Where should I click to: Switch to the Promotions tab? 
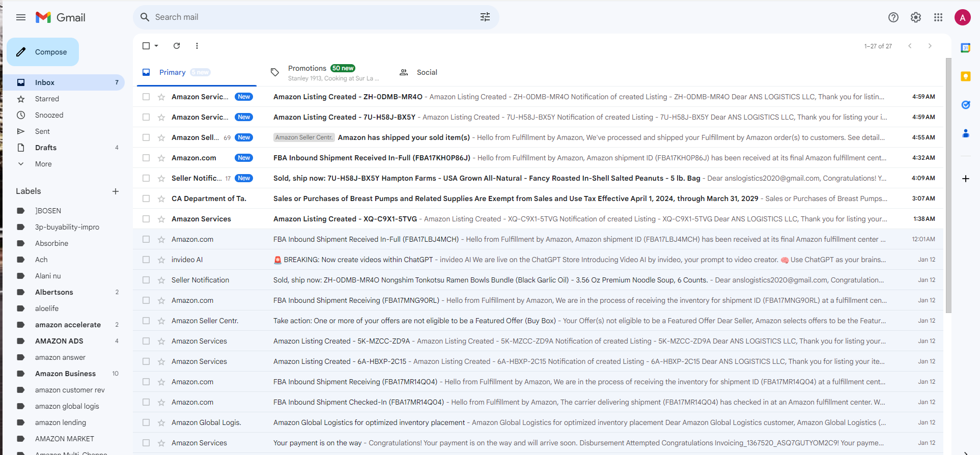(x=326, y=72)
